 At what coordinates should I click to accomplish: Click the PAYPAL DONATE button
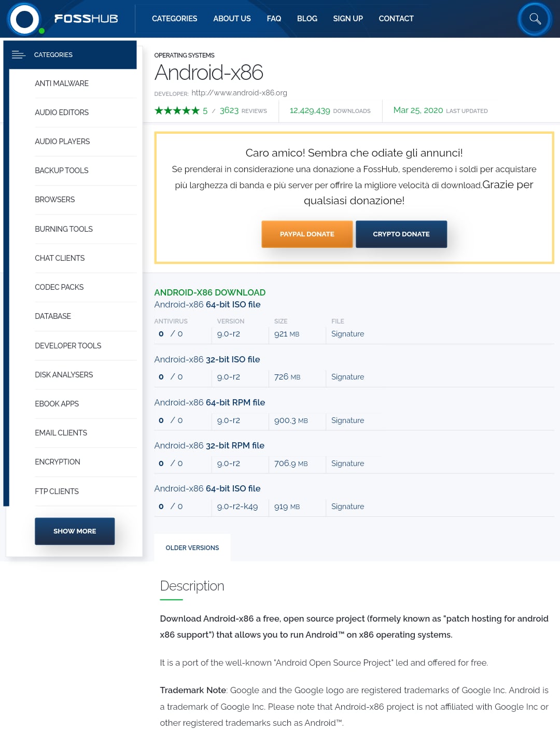(307, 234)
